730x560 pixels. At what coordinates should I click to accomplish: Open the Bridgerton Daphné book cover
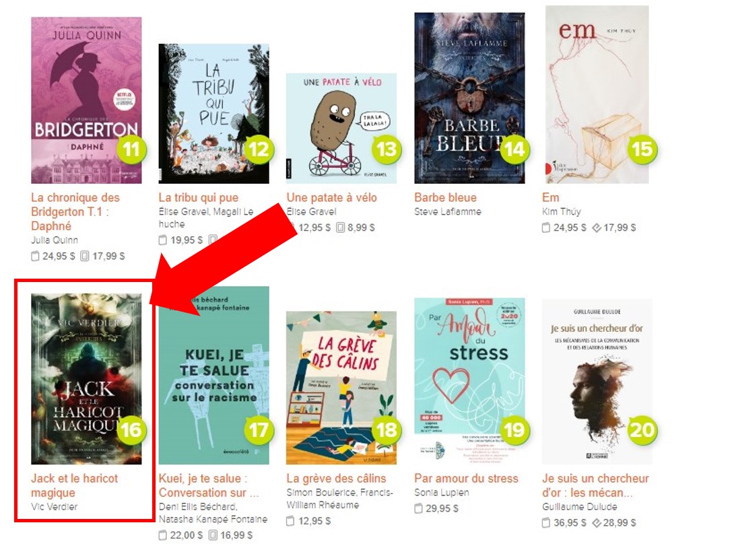86,100
